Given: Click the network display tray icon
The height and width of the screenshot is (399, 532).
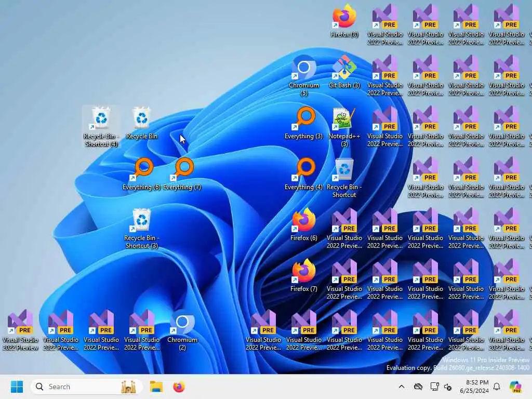Looking at the screenshot, I should (x=434, y=387).
